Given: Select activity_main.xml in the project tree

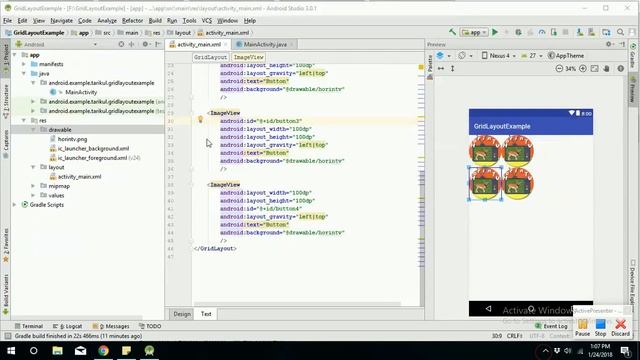Looking at the screenshot, I should pyautogui.click(x=79, y=176).
